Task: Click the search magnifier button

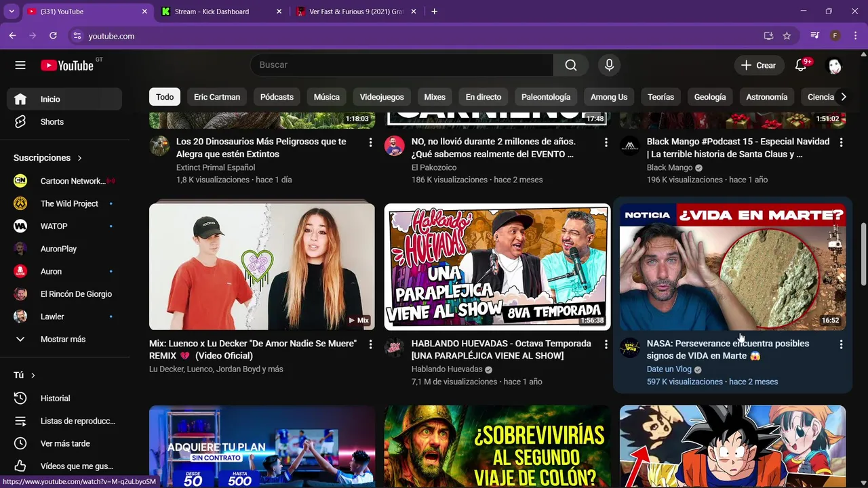Action: pyautogui.click(x=571, y=65)
